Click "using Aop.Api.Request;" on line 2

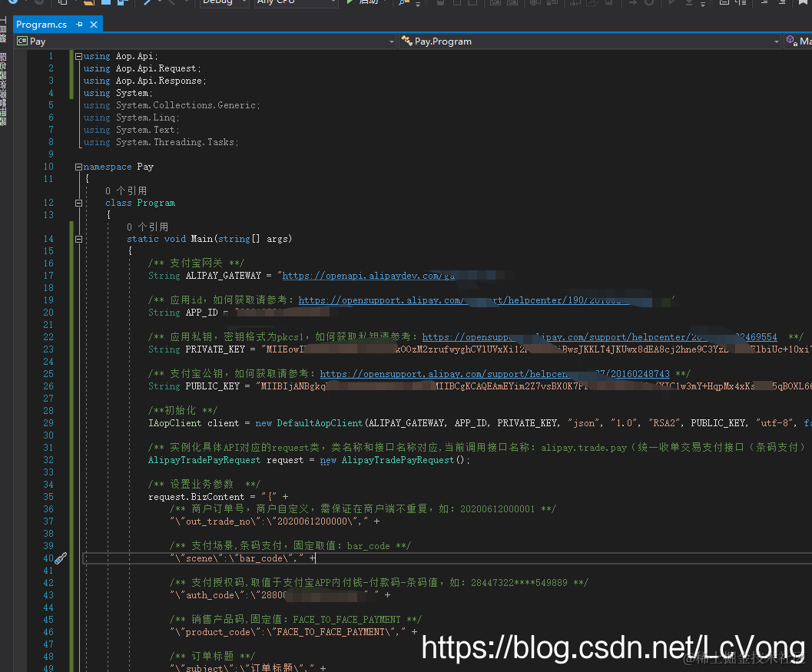(142, 68)
